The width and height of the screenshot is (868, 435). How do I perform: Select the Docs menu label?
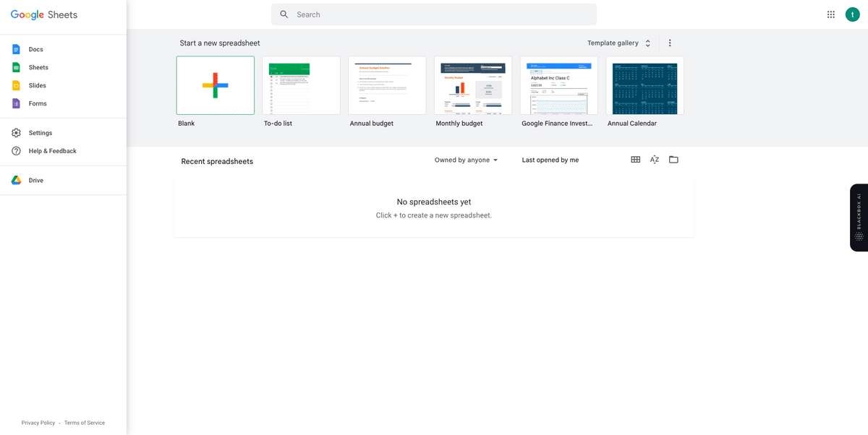[x=36, y=50]
